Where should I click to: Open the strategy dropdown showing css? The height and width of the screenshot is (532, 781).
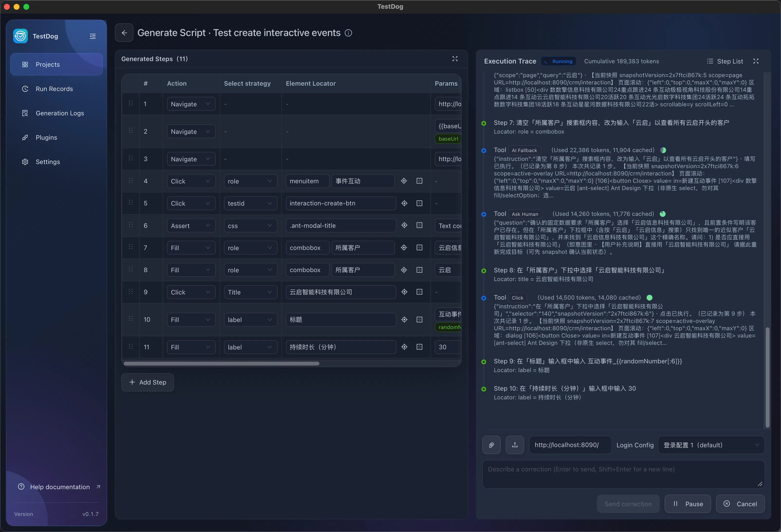point(250,226)
